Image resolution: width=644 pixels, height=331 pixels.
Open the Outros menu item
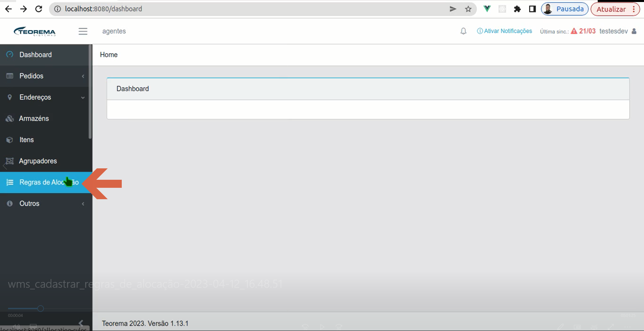click(x=46, y=204)
